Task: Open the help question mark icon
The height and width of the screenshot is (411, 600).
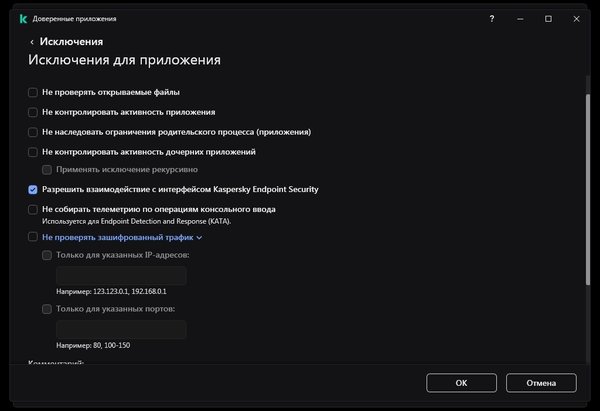Action: tap(491, 19)
